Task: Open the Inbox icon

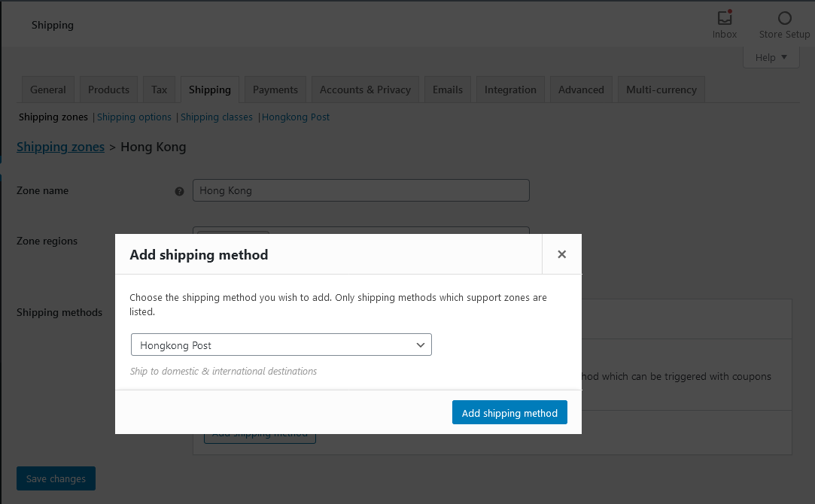Action: pyautogui.click(x=724, y=19)
